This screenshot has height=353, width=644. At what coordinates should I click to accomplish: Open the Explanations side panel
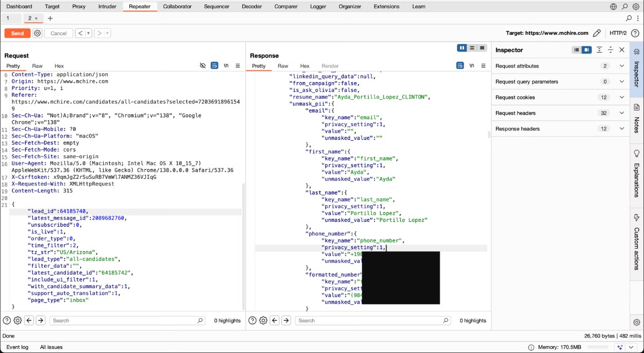tap(637, 175)
